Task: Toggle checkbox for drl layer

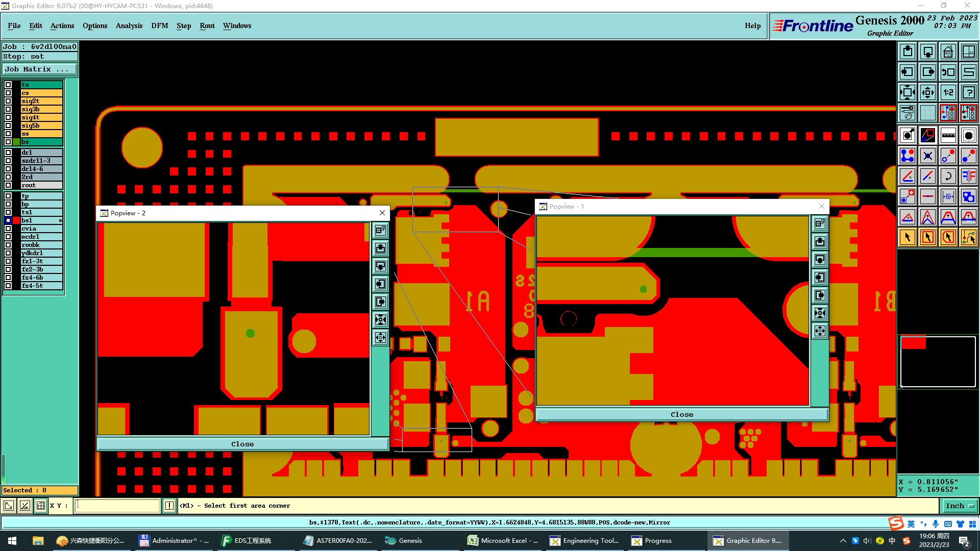Action: tap(8, 153)
